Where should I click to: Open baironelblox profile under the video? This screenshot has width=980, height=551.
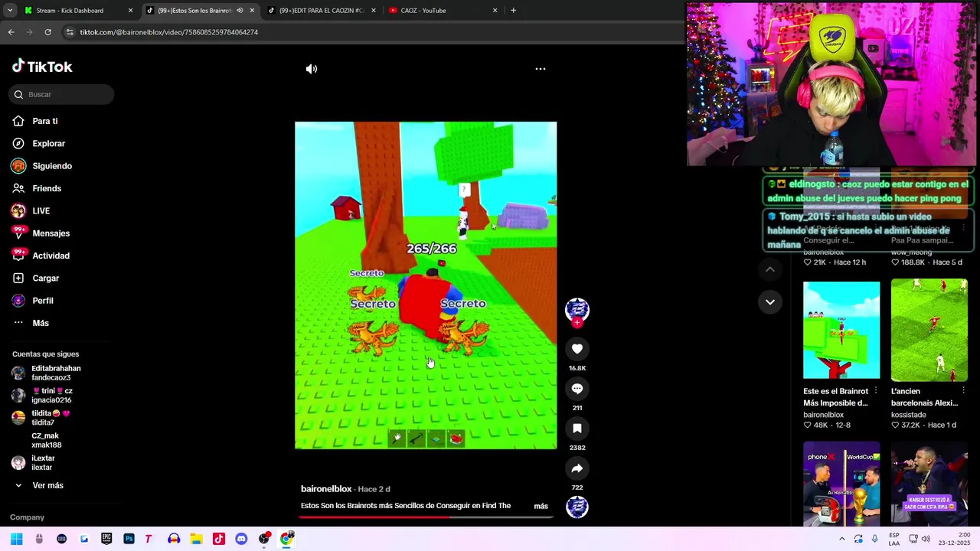pos(326,489)
